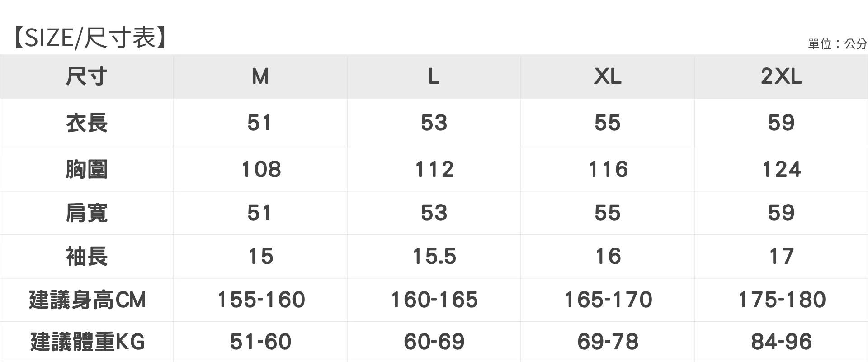Click weight range 51-60 for M
Image resolution: width=868 pixels, height=362 pixels.
click(x=261, y=342)
